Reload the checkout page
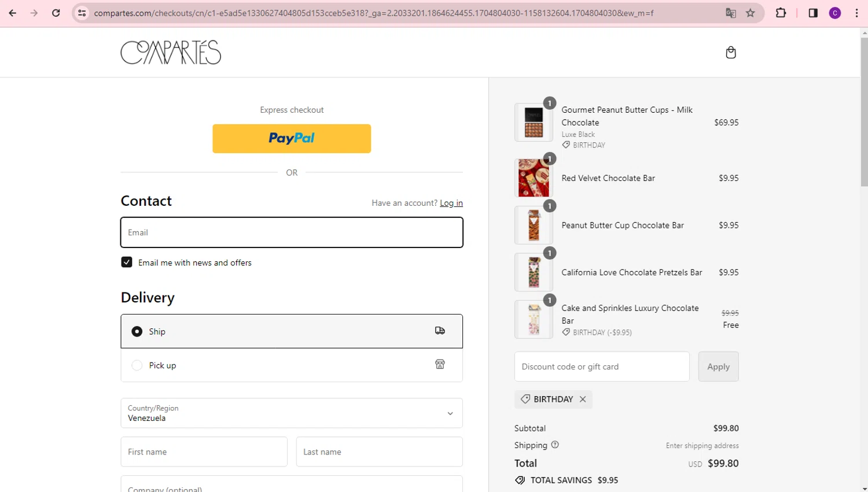 pos(56,13)
